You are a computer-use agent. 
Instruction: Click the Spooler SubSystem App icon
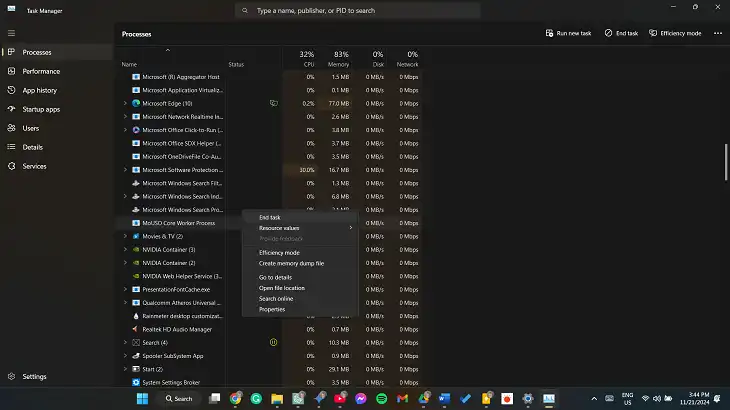pyautogui.click(x=136, y=356)
